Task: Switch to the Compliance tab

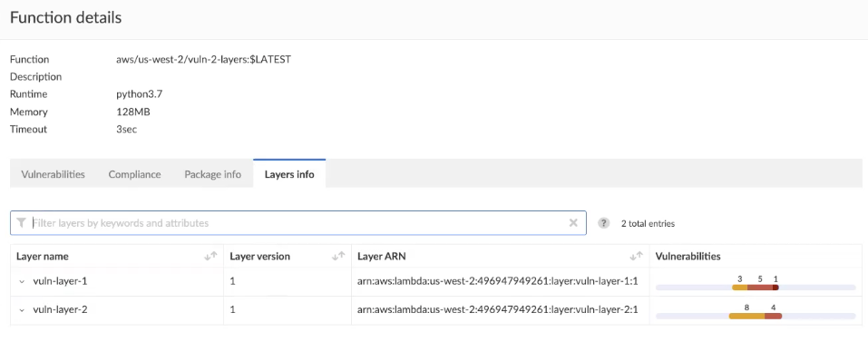Action: 134,174
